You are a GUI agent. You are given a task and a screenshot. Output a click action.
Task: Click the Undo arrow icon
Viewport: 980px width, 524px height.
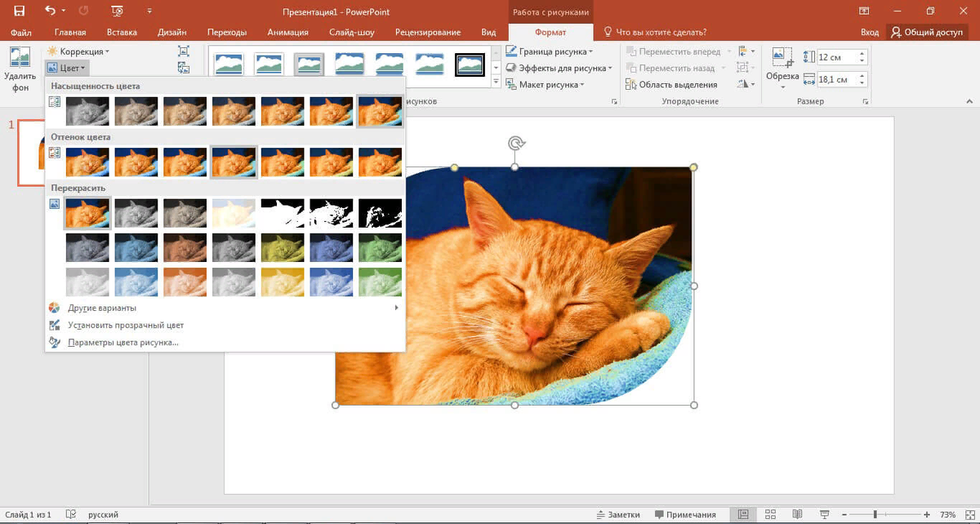point(50,11)
